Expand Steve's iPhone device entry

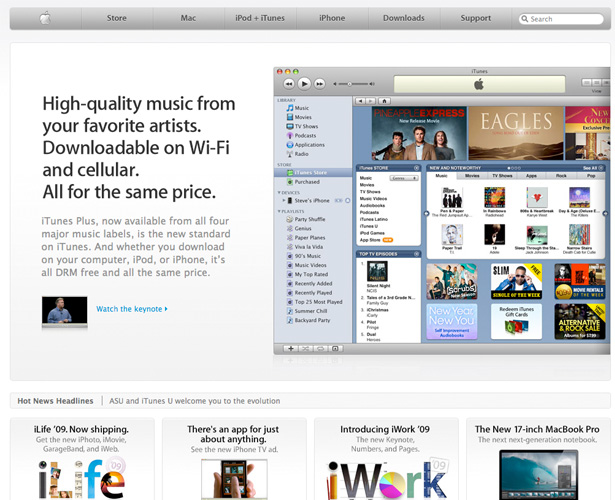point(284,200)
